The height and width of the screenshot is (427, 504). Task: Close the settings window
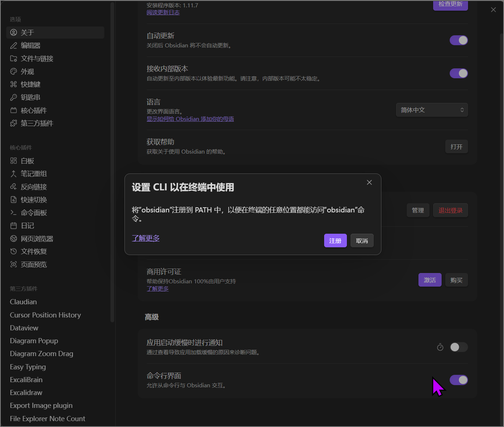pyautogui.click(x=493, y=10)
